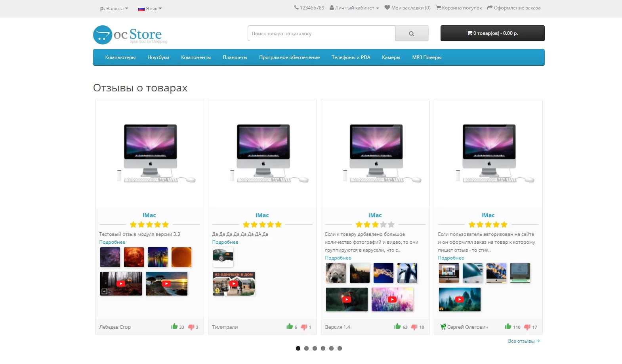This screenshot has width=622, height=364.
Task: Select the fourth carousel pagination dot
Action: [x=323, y=349]
